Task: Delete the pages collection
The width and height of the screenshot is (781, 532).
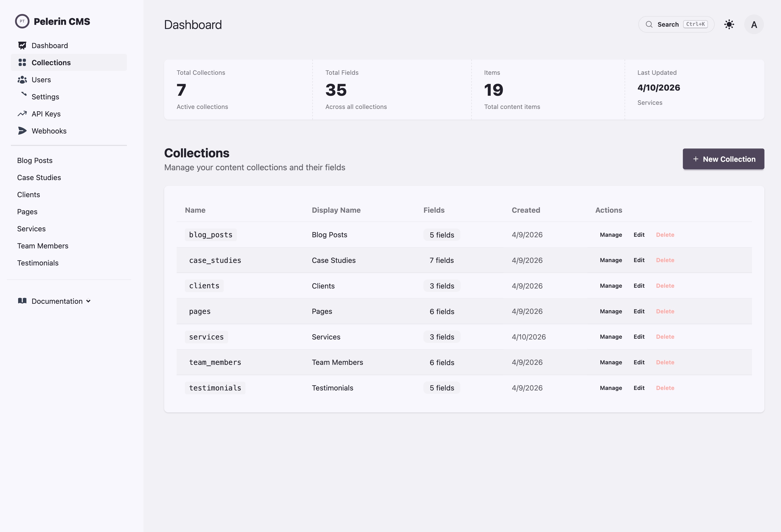Action: (x=665, y=311)
